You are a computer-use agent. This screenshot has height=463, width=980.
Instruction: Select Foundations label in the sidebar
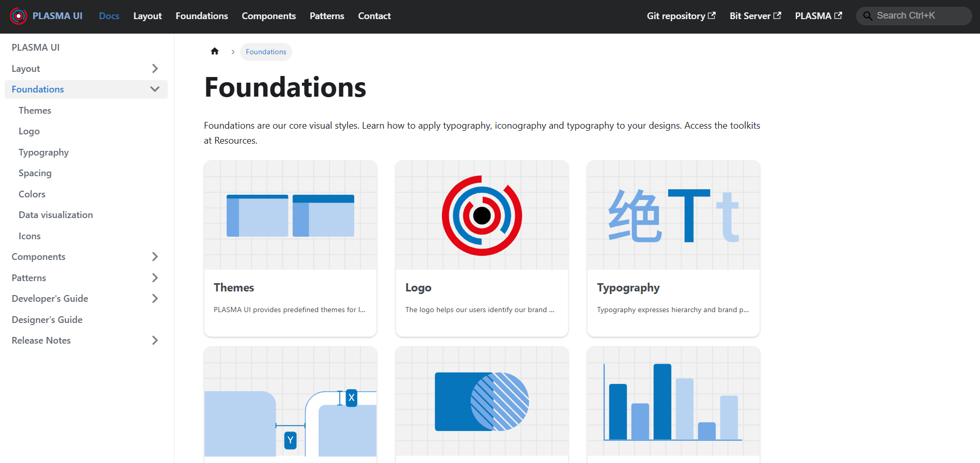tap(38, 89)
